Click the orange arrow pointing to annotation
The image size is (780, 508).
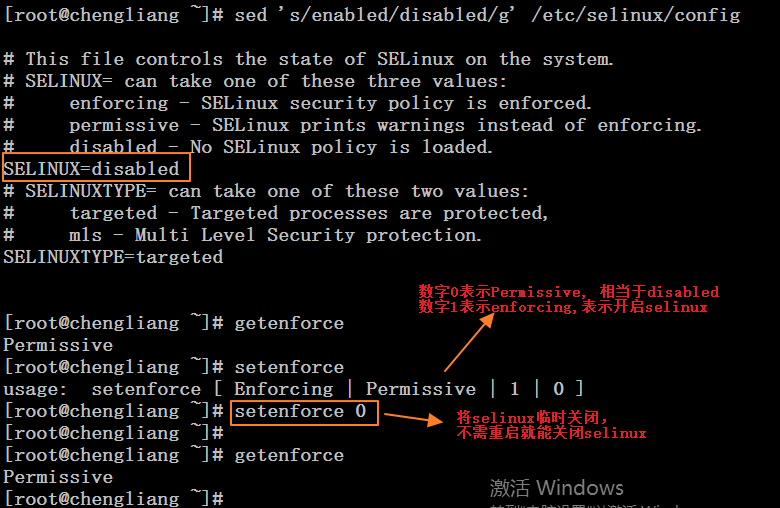click(x=469, y=343)
